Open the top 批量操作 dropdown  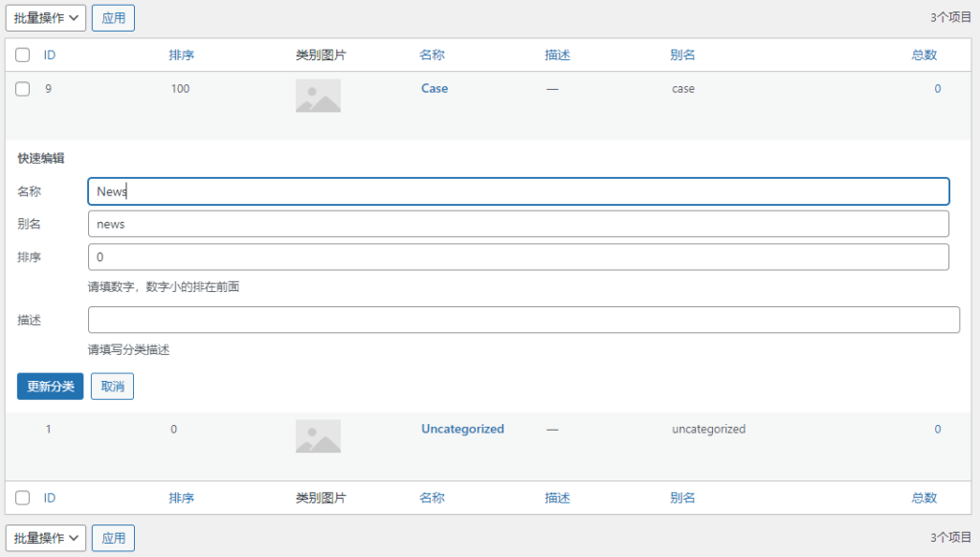46,17
